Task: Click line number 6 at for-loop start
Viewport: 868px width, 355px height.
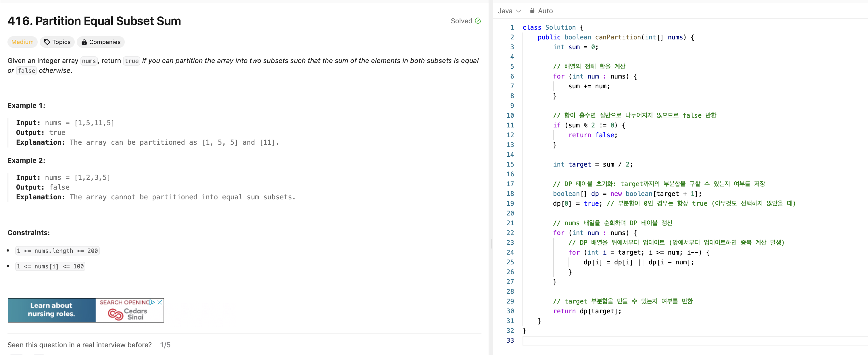Action: pos(512,76)
